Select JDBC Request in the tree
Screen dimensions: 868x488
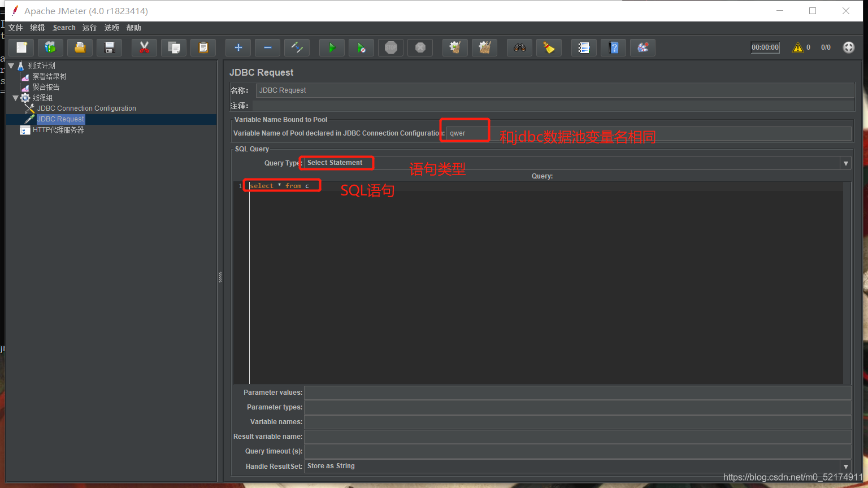coord(60,119)
